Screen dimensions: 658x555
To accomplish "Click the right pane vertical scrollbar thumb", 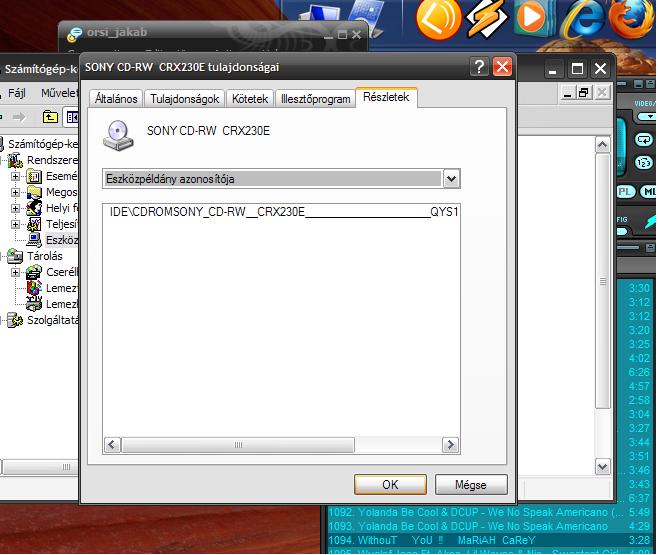I will [603, 281].
